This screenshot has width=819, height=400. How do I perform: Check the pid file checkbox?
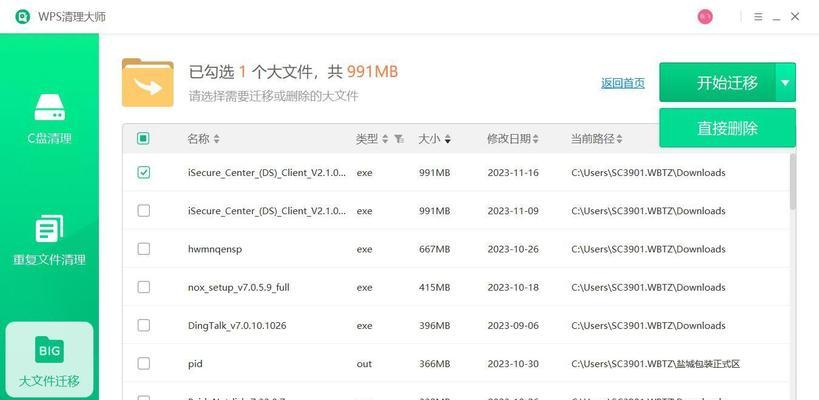tap(143, 363)
